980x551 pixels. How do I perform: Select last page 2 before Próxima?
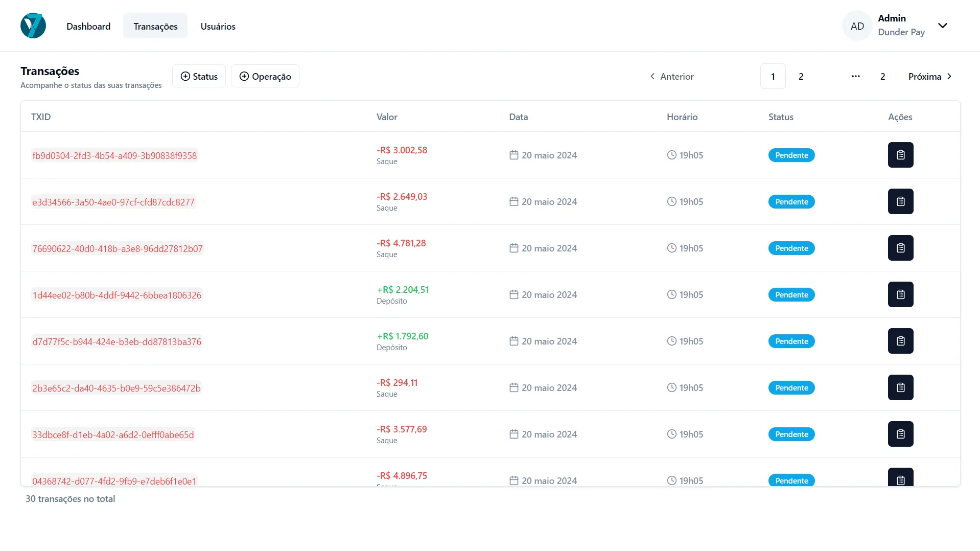882,76
